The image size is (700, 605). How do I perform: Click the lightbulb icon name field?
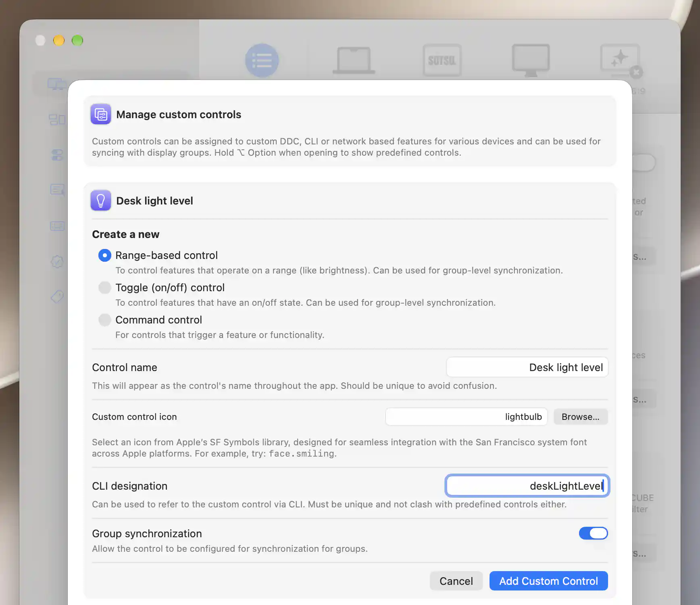tap(466, 417)
